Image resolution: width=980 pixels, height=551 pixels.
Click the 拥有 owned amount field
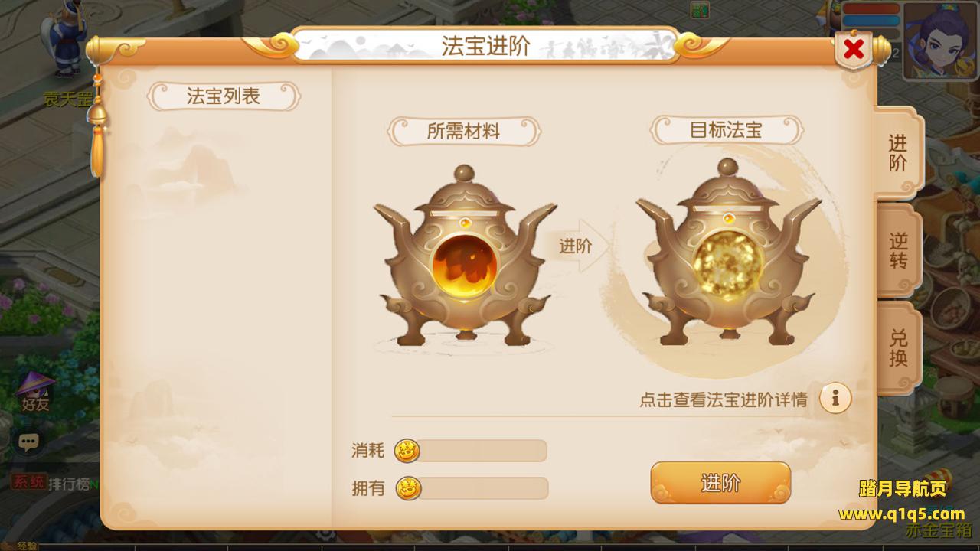coord(482,487)
